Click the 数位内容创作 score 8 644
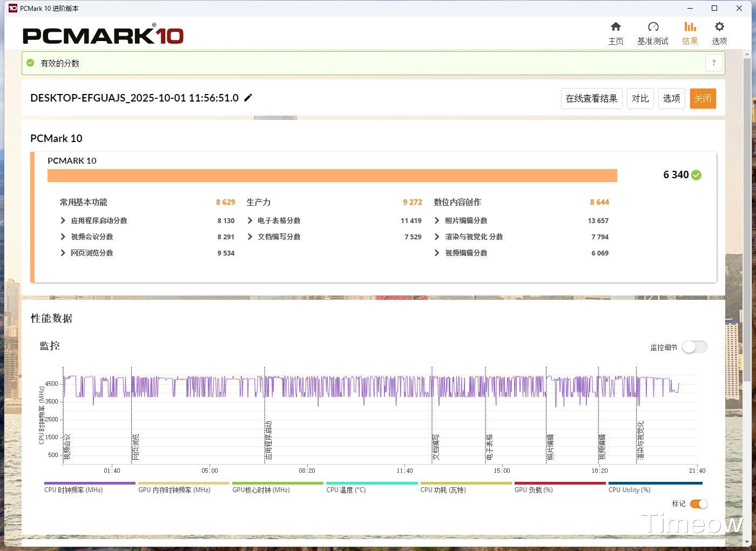Viewport: 756px width, 551px height. coord(599,202)
